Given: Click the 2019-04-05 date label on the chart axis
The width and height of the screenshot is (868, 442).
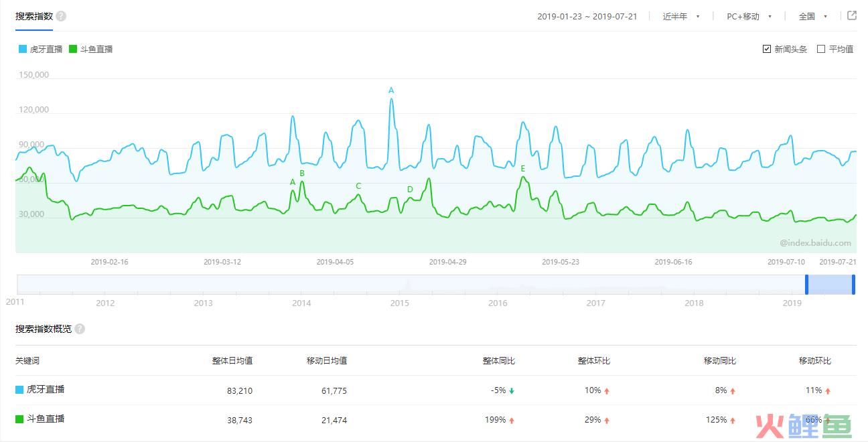Looking at the screenshot, I should [335, 262].
